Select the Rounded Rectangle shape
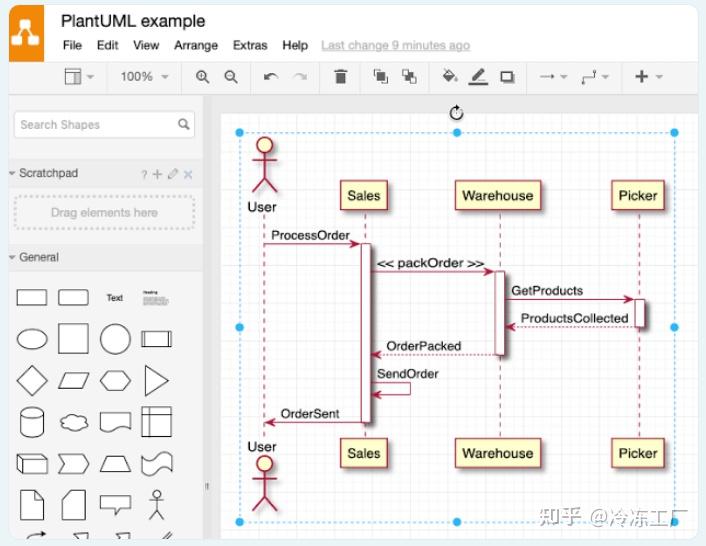This screenshot has width=706, height=546. pos(73,298)
